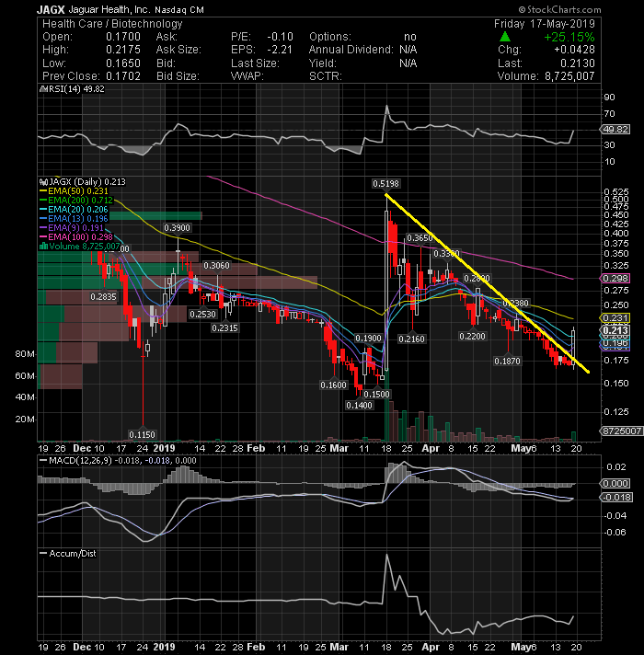The height and width of the screenshot is (655, 644).
Task: Click the 2019 date label below price chart
Action: tap(164, 448)
